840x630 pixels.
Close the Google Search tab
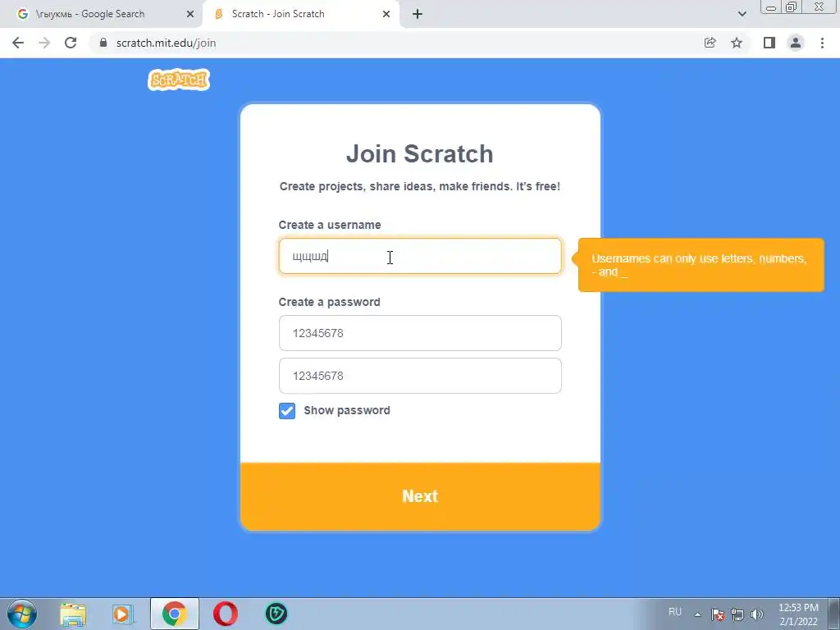point(190,14)
